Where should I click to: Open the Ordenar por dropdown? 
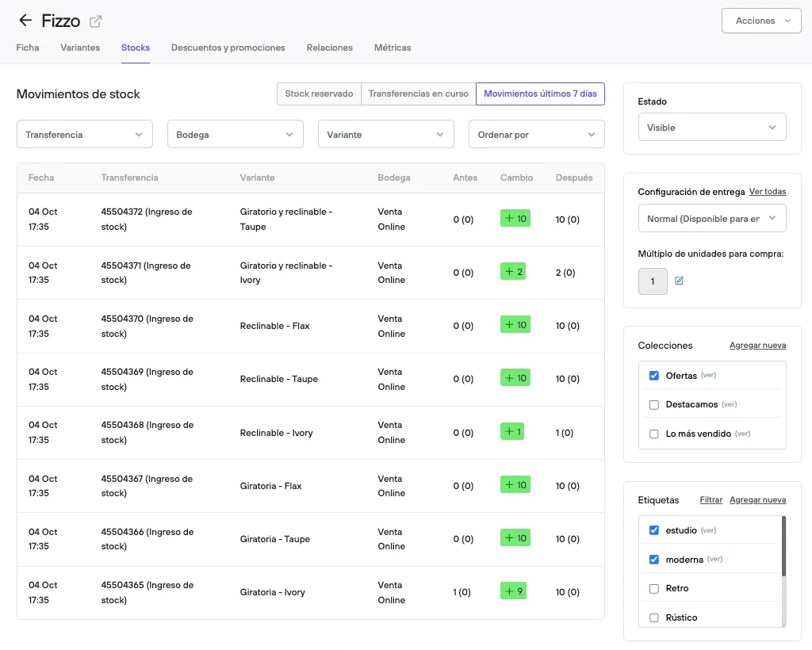tap(537, 135)
